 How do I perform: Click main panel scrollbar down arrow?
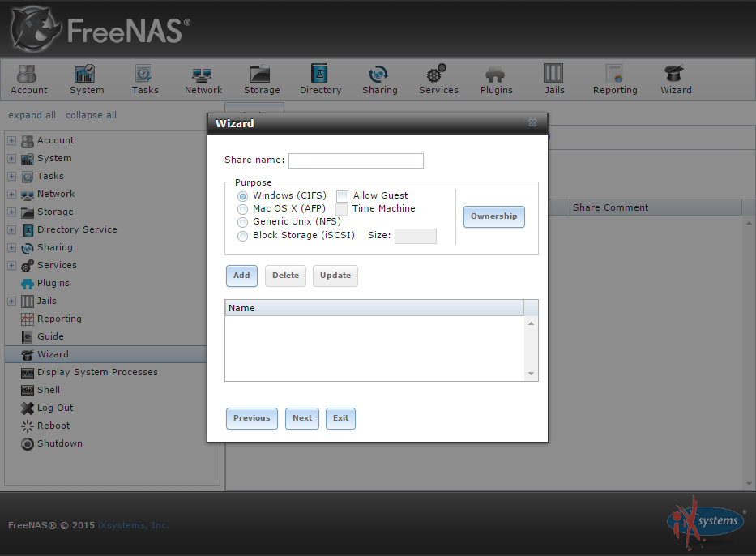[x=749, y=484]
